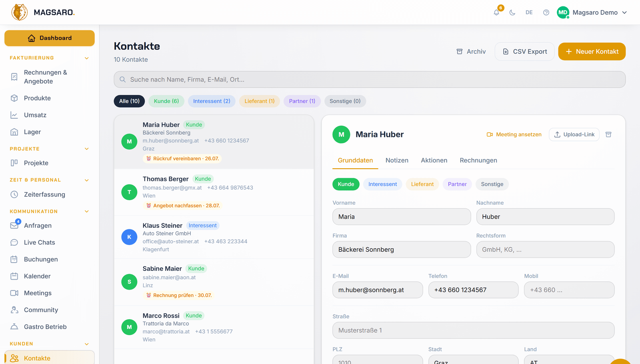Click the Magsaro lion logo
640x364 pixels.
(20, 12)
